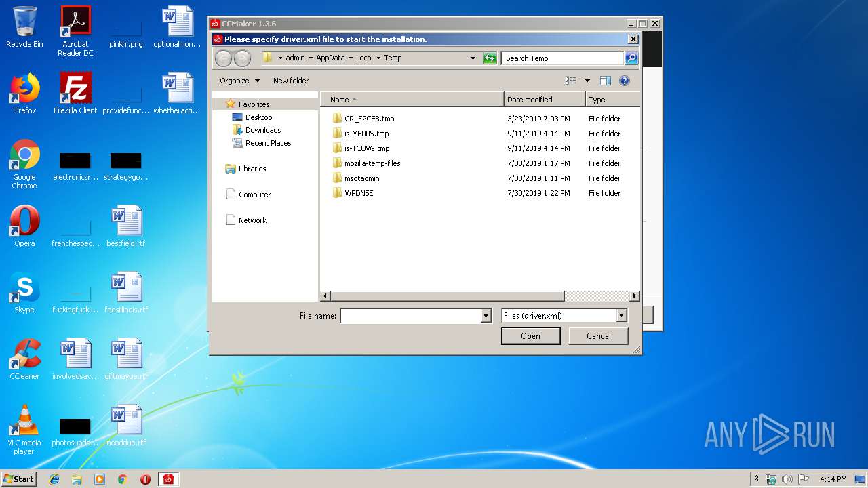Show hidden system tray icons
This screenshot has width=868, height=488.
click(x=756, y=479)
